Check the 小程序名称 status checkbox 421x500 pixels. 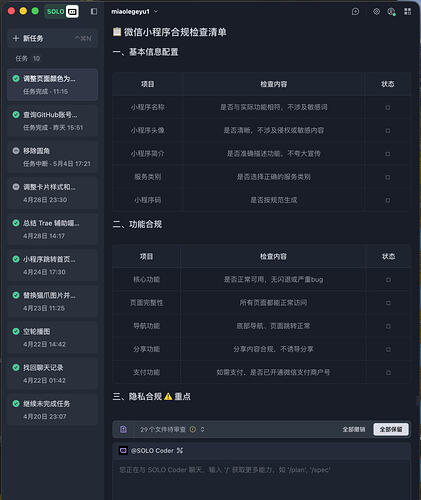click(x=388, y=108)
